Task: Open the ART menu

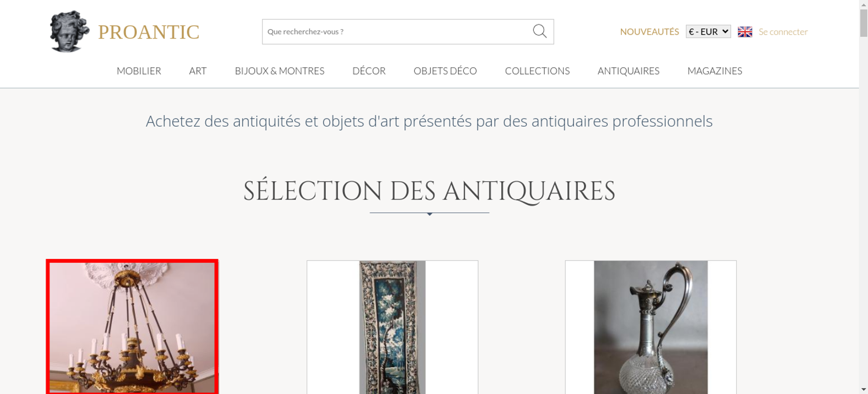Action: click(x=198, y=71)
